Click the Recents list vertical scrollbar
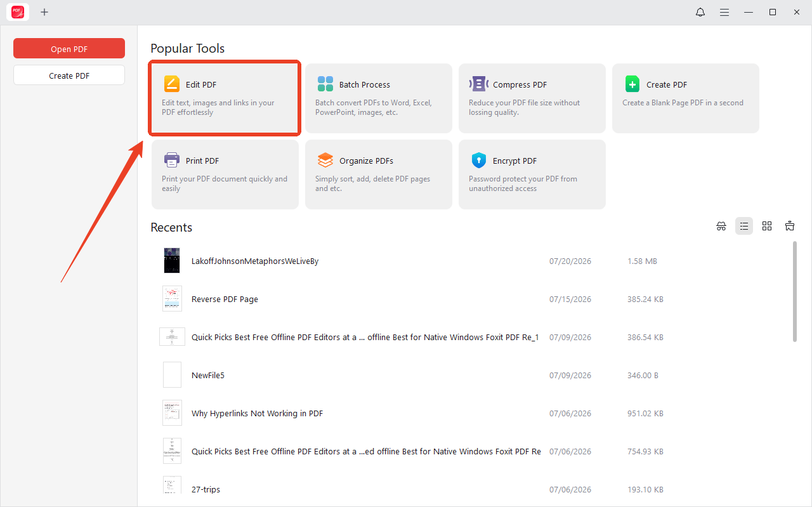The width and height of the screenshot is (812, 507). 795,291
